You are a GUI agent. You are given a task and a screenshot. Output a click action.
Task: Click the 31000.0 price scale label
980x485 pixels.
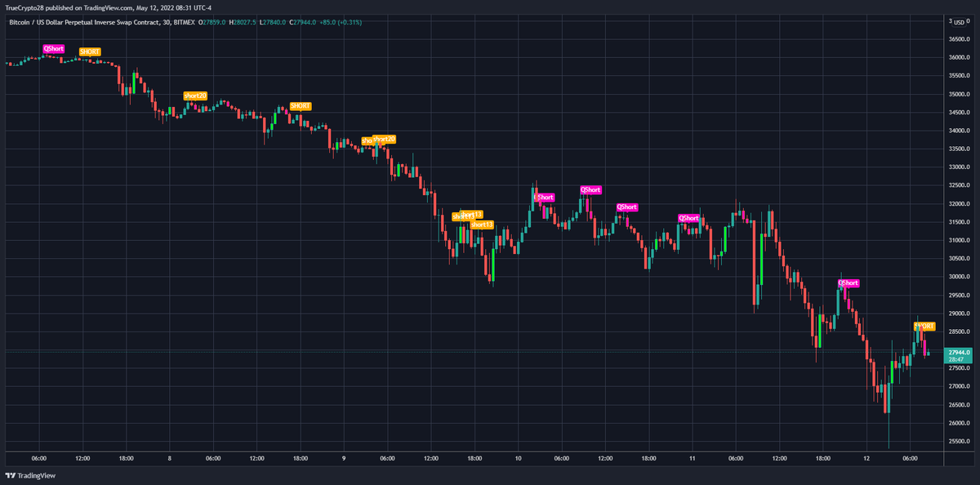point(959,240)
